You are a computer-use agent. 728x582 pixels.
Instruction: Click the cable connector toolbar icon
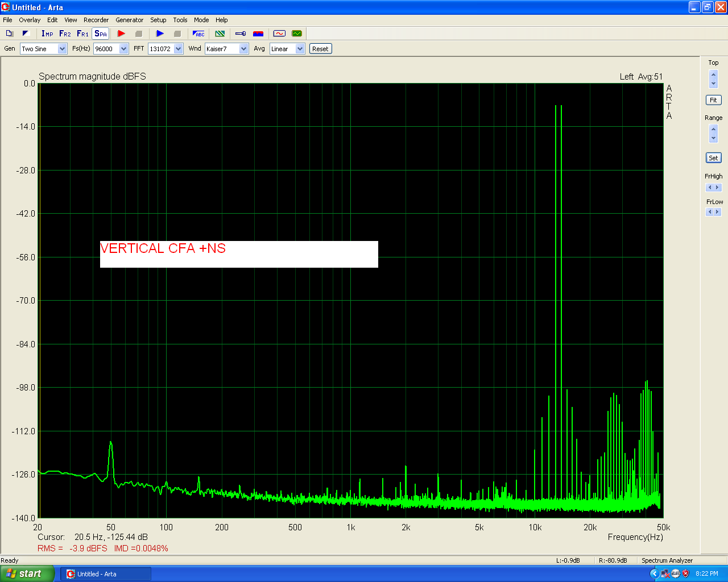241,34
